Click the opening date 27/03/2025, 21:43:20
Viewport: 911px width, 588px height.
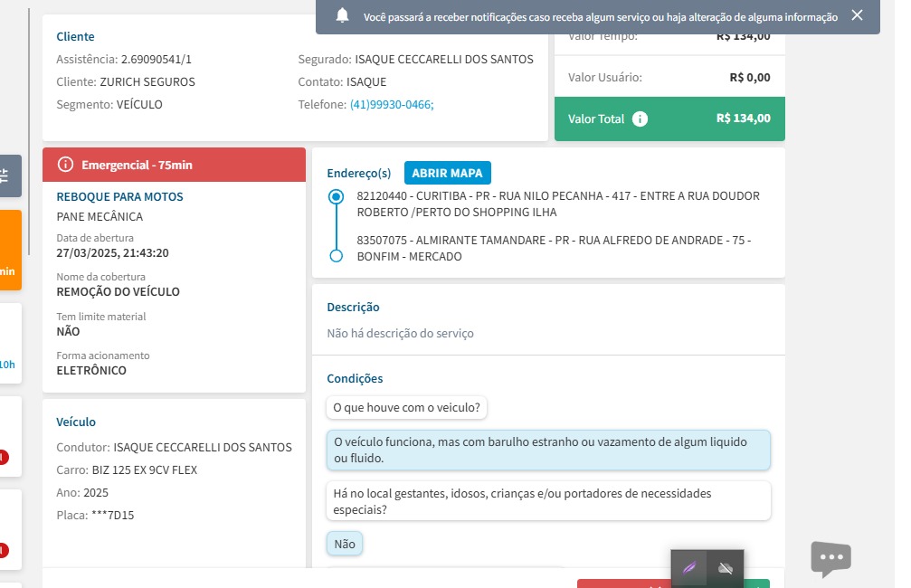113,253
